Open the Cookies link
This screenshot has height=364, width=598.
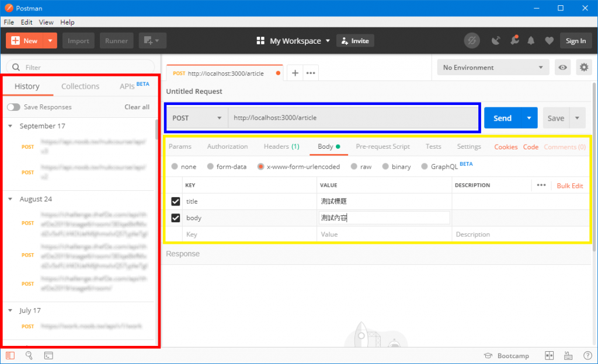[506, 147]
